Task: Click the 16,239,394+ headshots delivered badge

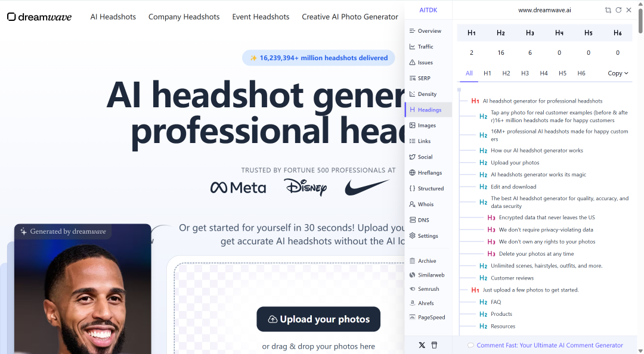Action: tap(318, 58)
